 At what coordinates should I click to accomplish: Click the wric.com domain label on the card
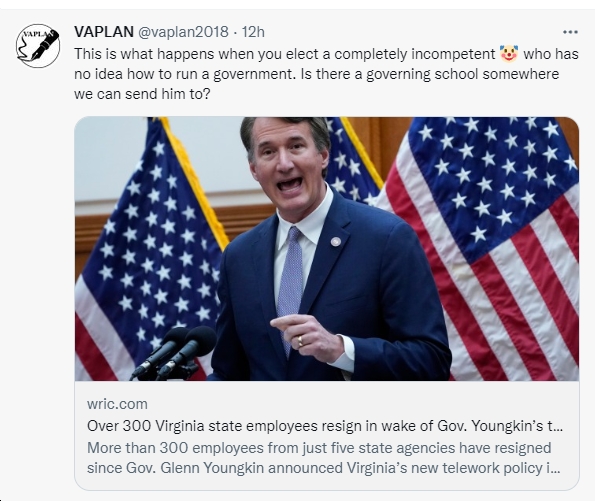coord(117,404)
